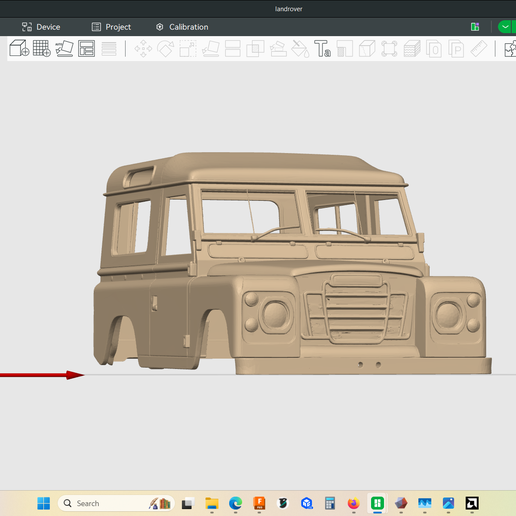
Task: Open Microsoft Edge from taskbar
Action: [x=235, y=503]
